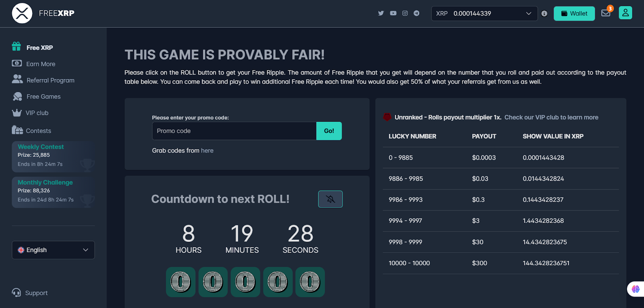The width and height of the screenshot is (644, 308).
Task: Click the PAYOUT column header
Action: click(x=484, y=136)
